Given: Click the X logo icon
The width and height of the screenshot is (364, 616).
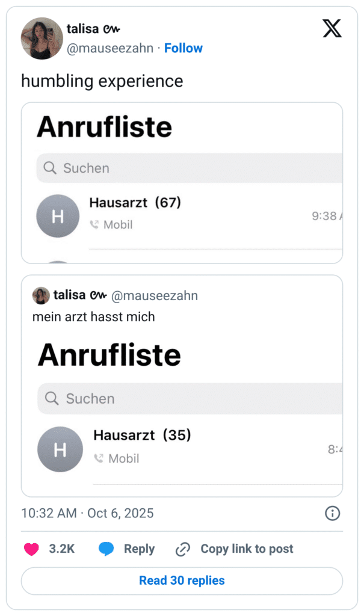Looking at the screenshot, I should (332, 28).
